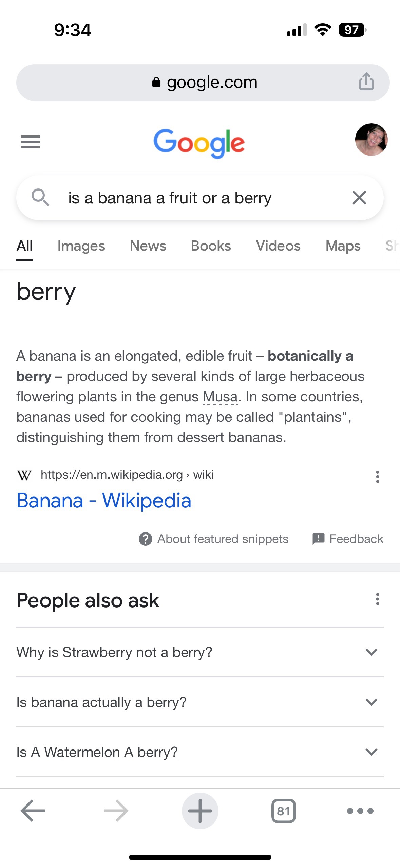400x868 pixels.
Task: Send Feedback on the featured snippet
Action: coord(348,539)
